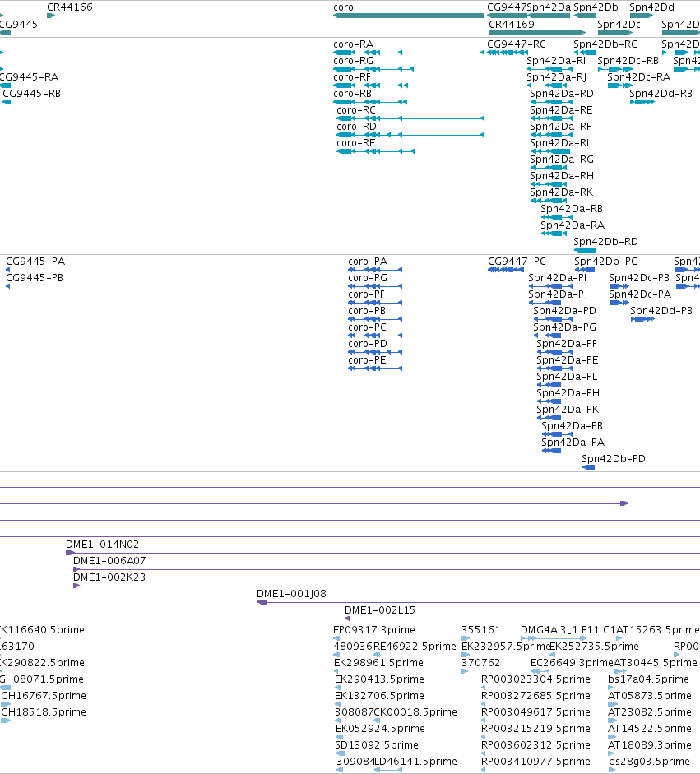Select the CR44169 gene feature
This screenshot has height=774, width=700.
point(537,33)
